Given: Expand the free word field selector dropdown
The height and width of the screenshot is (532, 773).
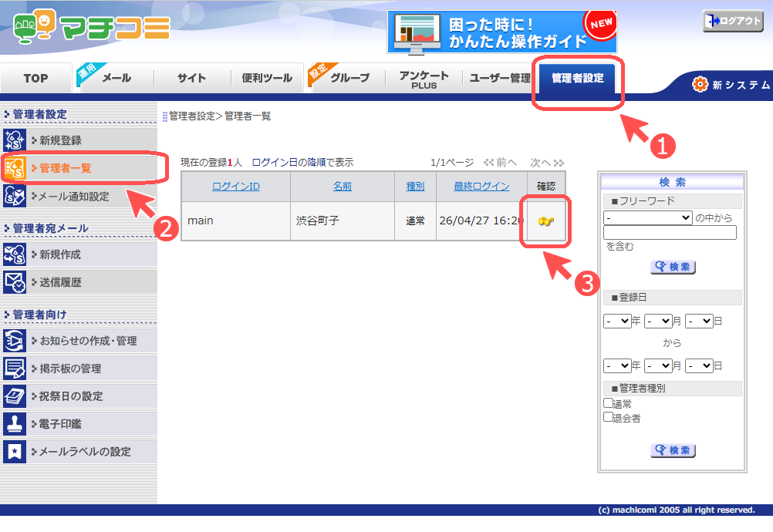Looking at the screenshot, I should [x=647, y=218].
